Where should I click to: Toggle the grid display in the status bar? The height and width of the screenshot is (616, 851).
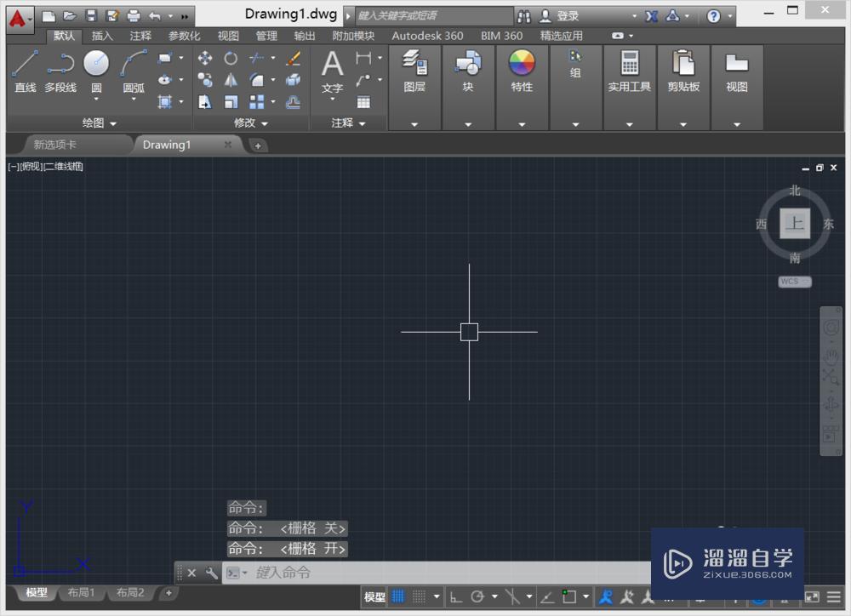(398, 596)
